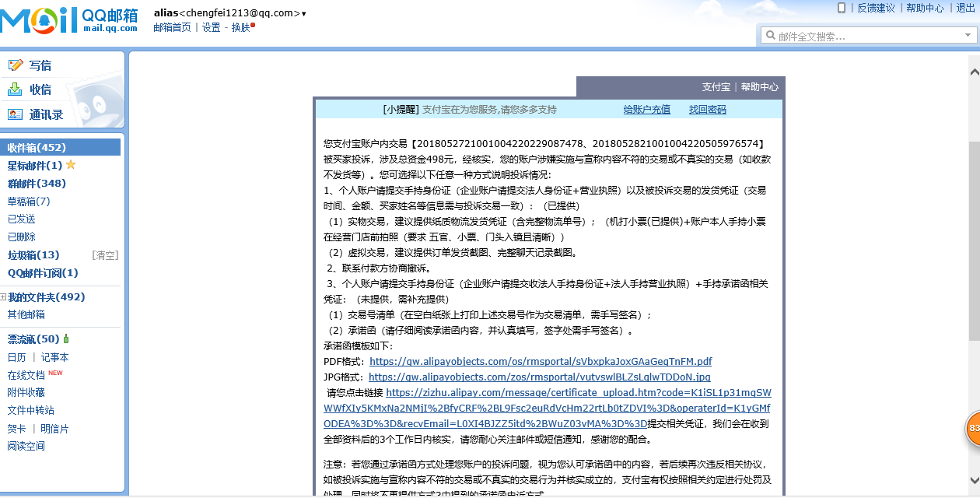This screenshot has height=498, width=980.
Task: Open the 已删除 deleted folder
Action: (22, 237)
